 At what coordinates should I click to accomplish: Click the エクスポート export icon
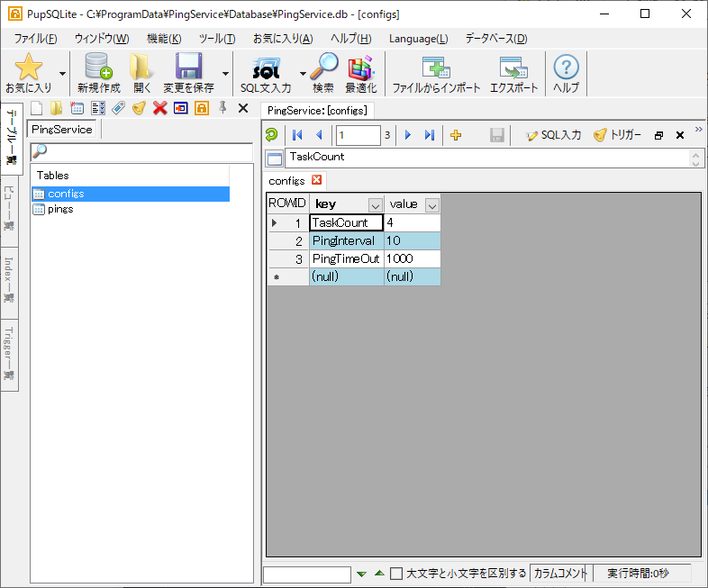[x=513, y=73]
